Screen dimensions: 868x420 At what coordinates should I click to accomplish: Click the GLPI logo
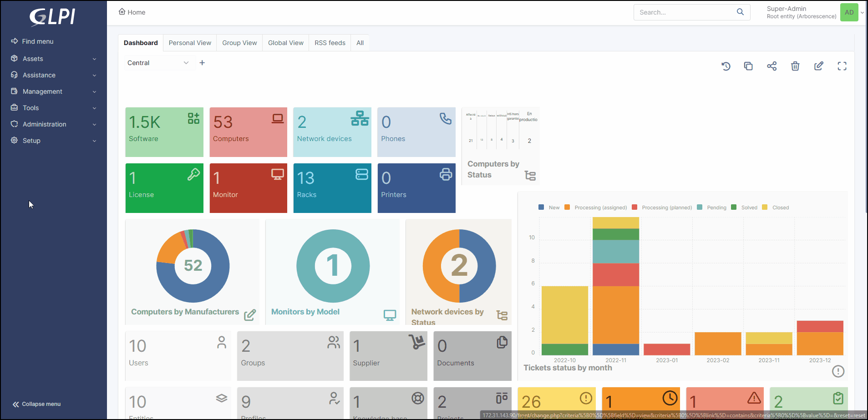click(53, 17)
